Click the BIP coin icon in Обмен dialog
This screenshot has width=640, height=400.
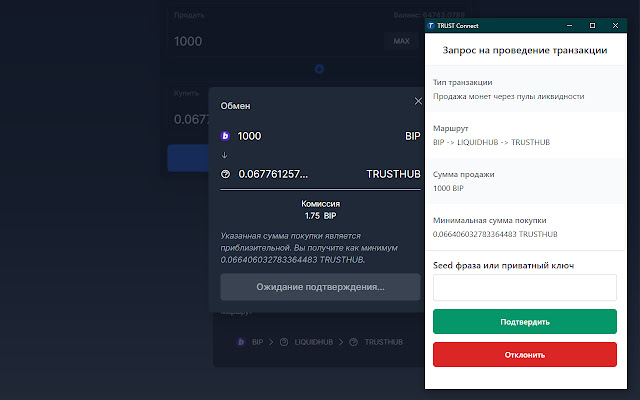click(x=225, y=136)
